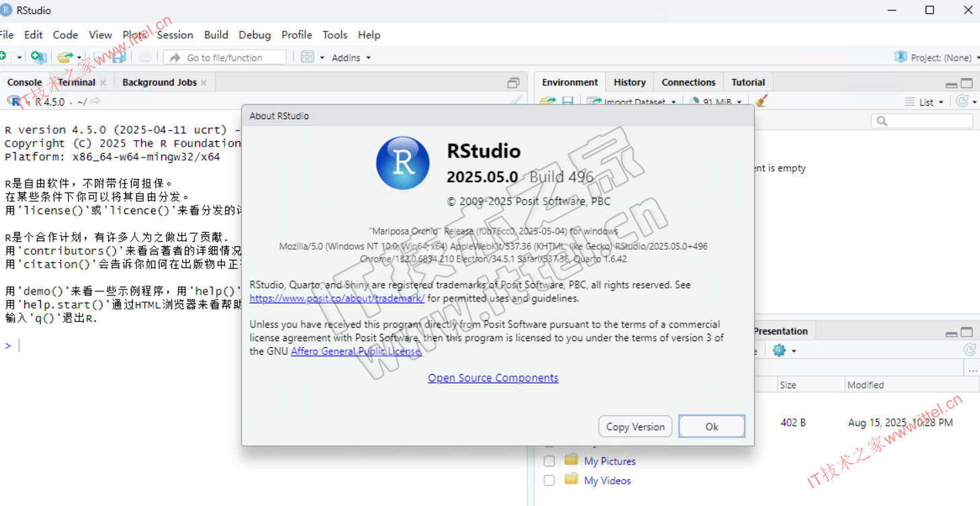Screen dimensions: 980x506
Task: Open the Session menu
Action: click(x=175, y=35)
